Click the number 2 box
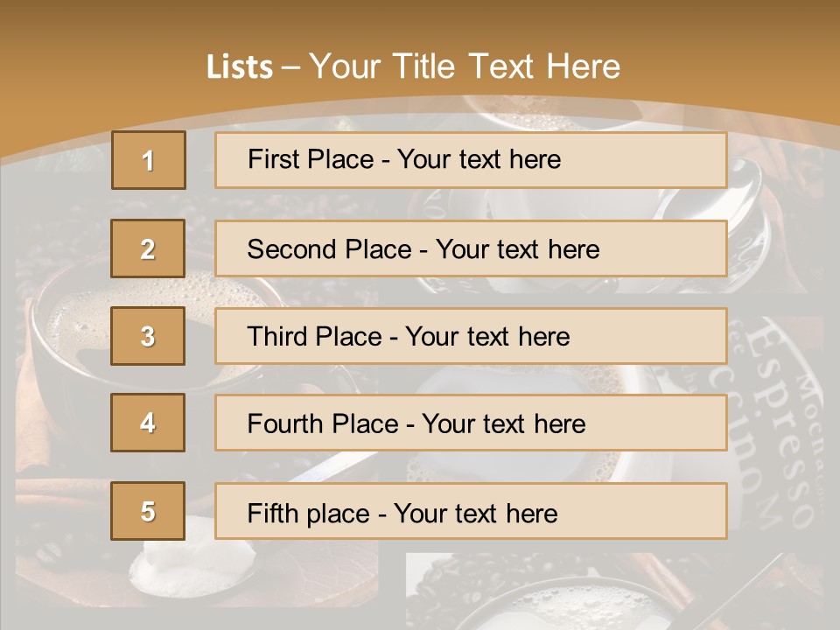The height and width of the screenshot is (630, 840). pyautogui.click(x=148, y=248)
